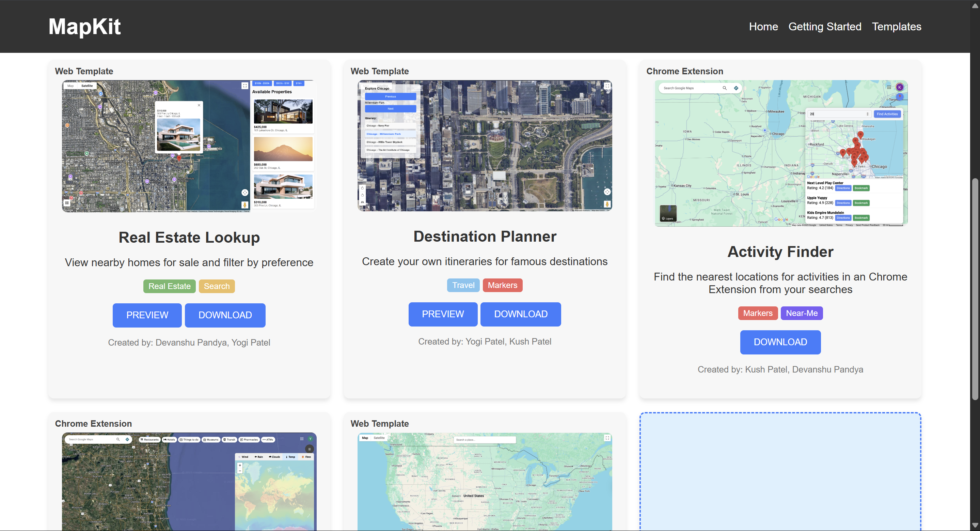Select the yellow Search tag
Screen dimensions: 980x531
(217, 286)
